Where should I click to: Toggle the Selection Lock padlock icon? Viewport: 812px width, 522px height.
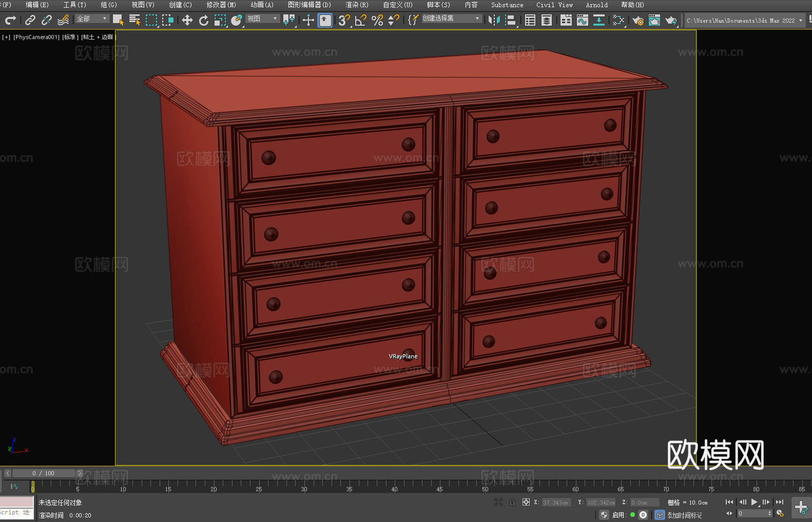click(512, 502)
